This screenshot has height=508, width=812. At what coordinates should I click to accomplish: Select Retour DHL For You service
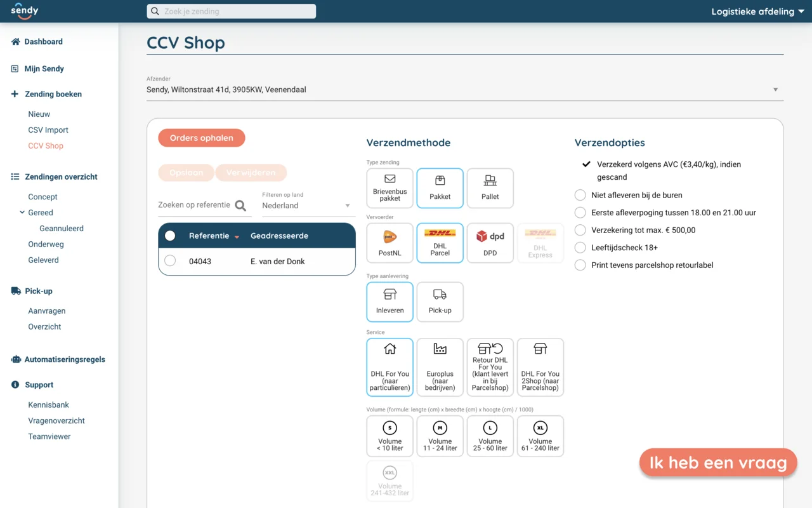pyautogui.click(x=490, y=367)
